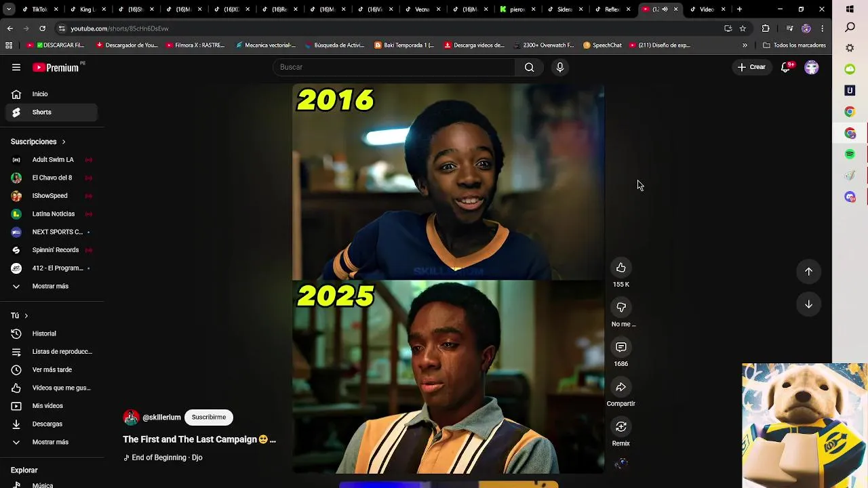The image size is (868, 488).
Task: Expand the Tú section chevron
Action: click(x=26, y=316)
